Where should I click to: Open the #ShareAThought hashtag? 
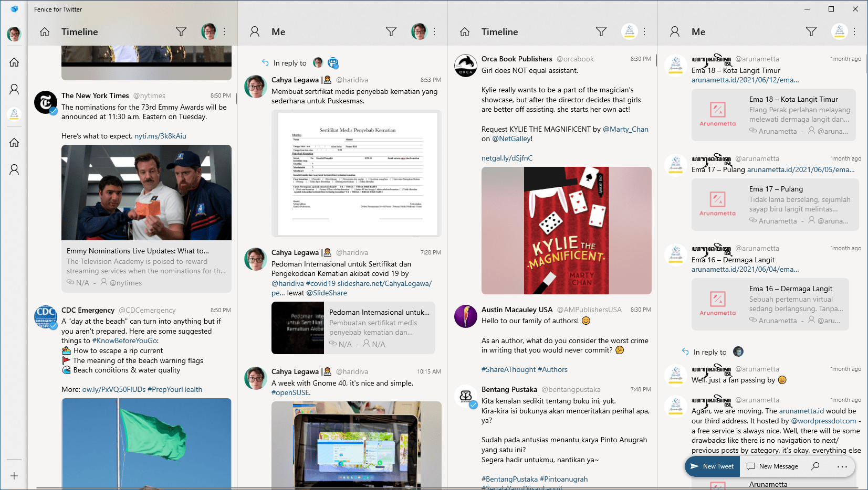[x=509, y=369]
